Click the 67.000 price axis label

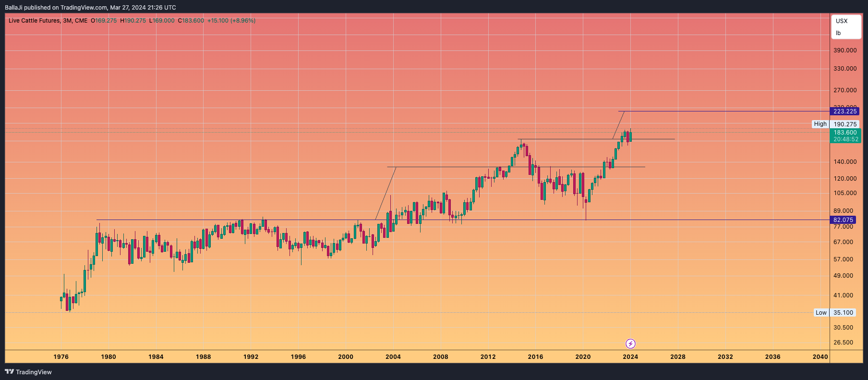point(844,242)
